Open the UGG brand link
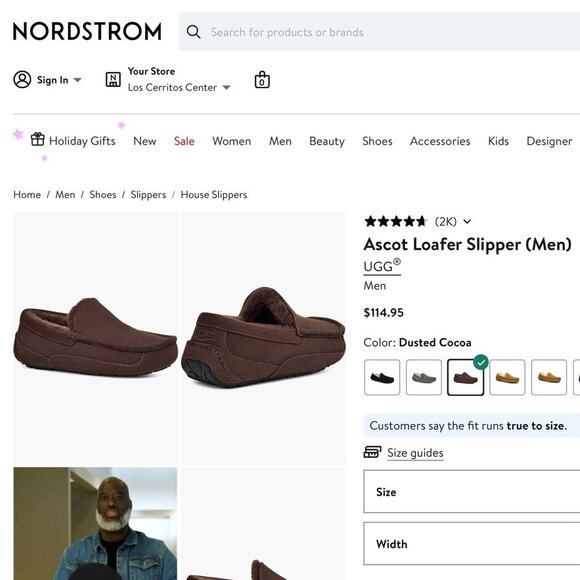Screen dimensions: 580x580 click(x=382, y=266)
